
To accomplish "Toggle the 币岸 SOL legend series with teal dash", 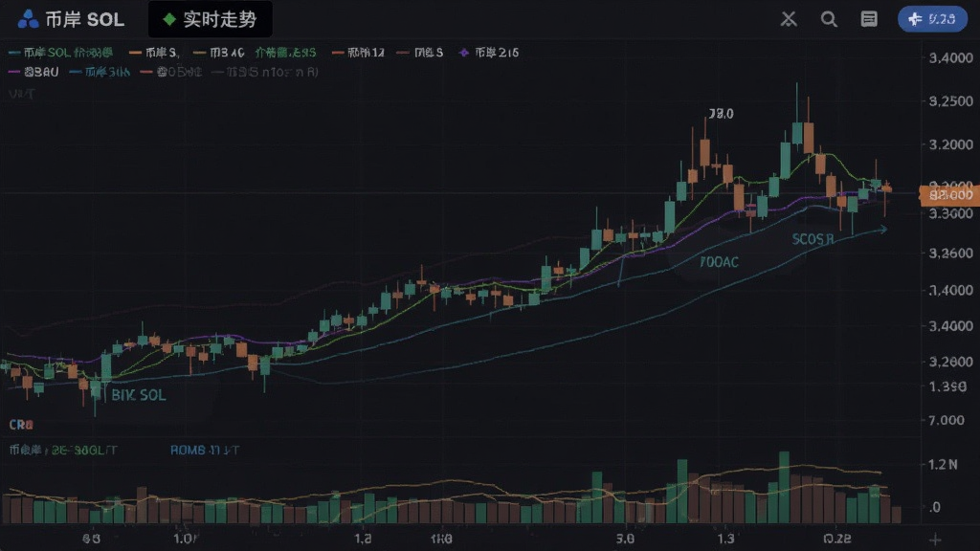I will [x=60, y=53].
